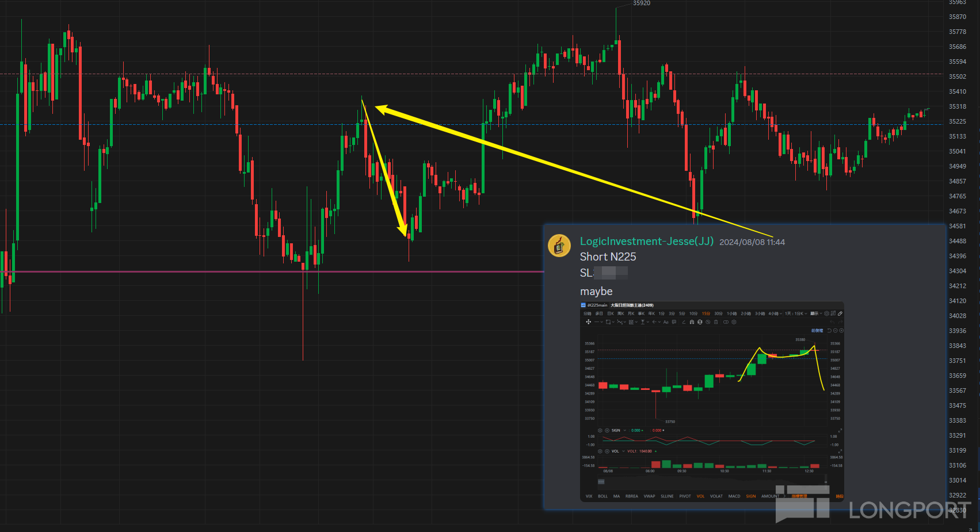Select the Aa text annotation tool
Image resolution: width=980 pixels, height=532 pixels.
coord(666,322)
